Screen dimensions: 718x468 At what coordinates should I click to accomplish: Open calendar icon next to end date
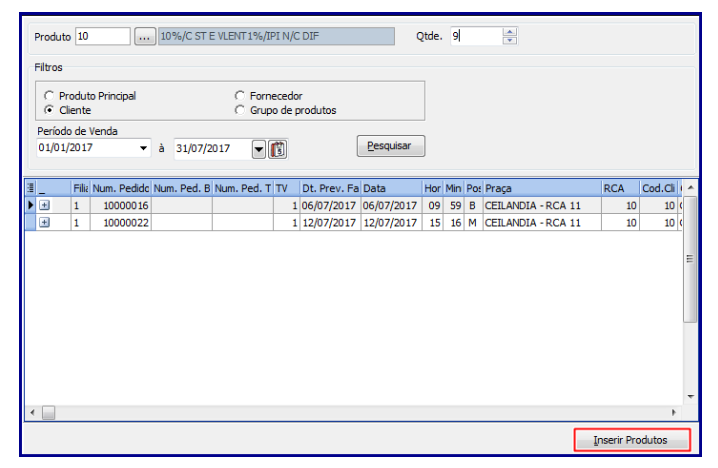(x=277, y=149)
